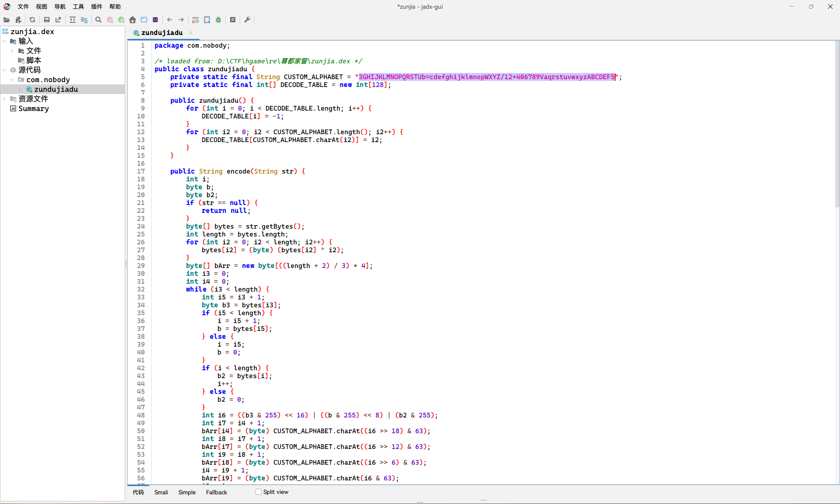The width and height of the screenshot is (840, 504).
Task: Select the zunjia.dex root tree item
Action: point(32,31)
